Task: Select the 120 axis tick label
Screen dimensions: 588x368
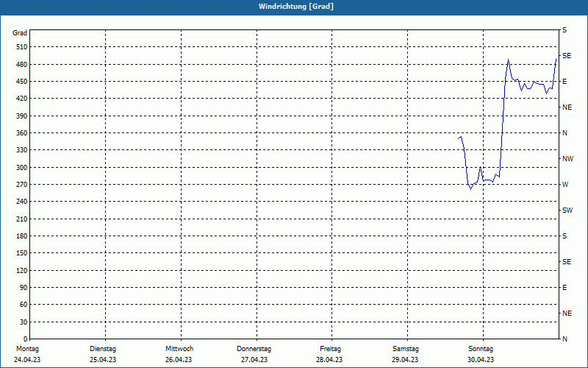Action: (22, 270)
